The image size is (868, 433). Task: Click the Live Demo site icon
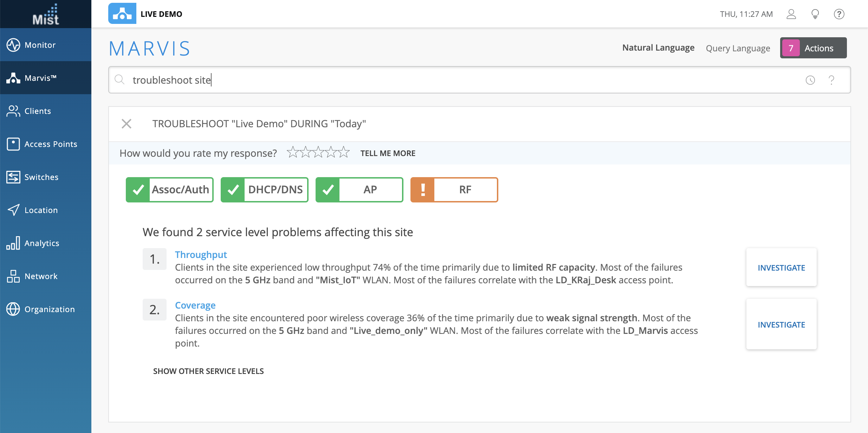(x=122, y=14)
